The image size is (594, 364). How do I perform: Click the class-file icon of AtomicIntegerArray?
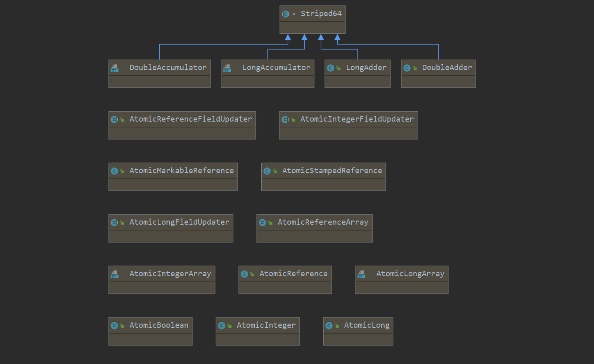tap(115, 274)
